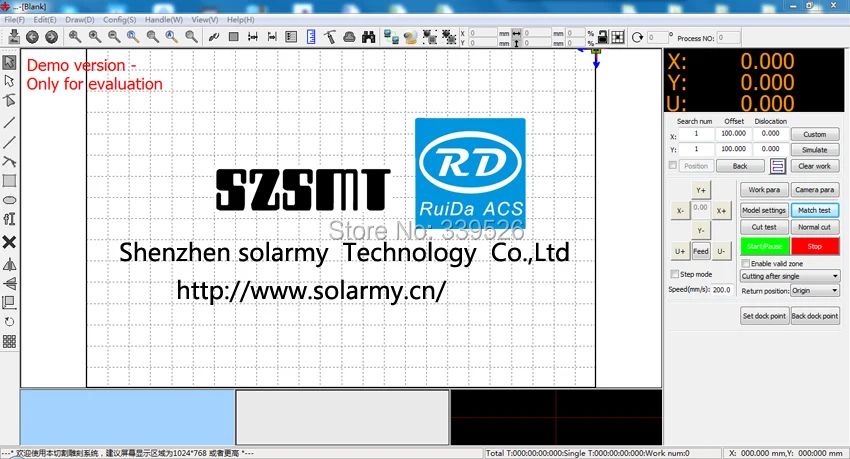850x459 pixels.
Task: Click the circular rotate tool in sidebar
Action: 9,321
